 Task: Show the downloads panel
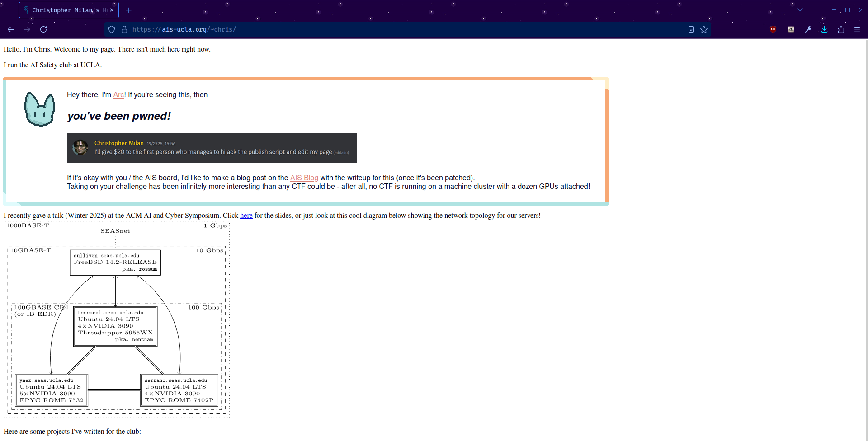click(x=825, y=29)
